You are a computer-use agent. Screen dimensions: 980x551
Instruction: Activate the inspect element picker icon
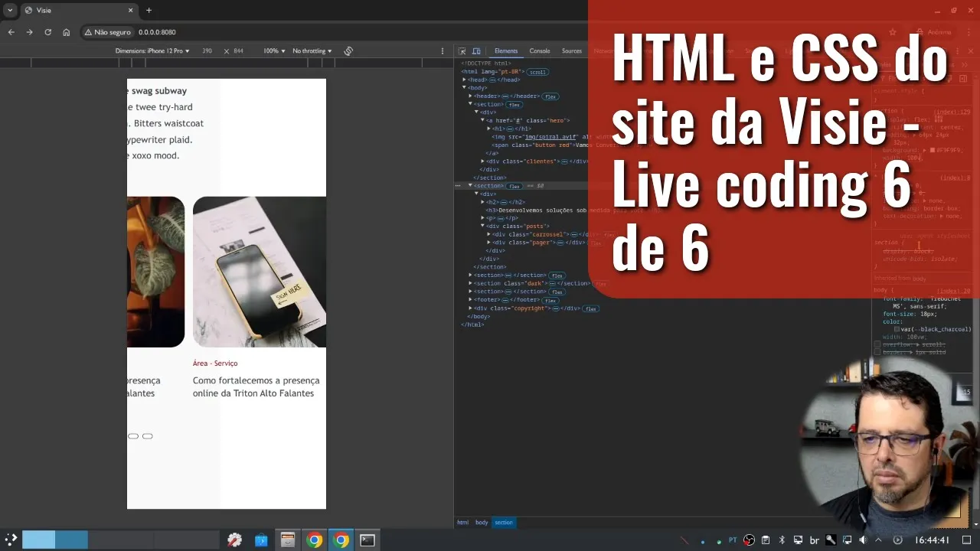[x=462, y=51]
